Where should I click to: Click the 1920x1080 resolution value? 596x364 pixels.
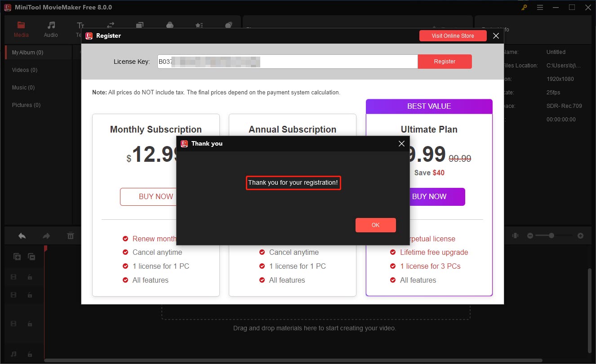pos(560,79)
